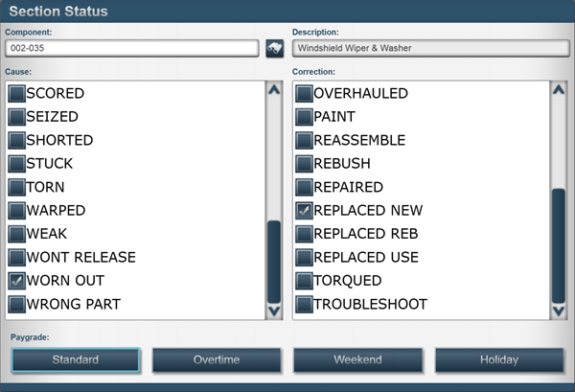Click the Cause list scrollbar thumb
The width and height of the screenshot is (575, 392).
click(274, 262)
